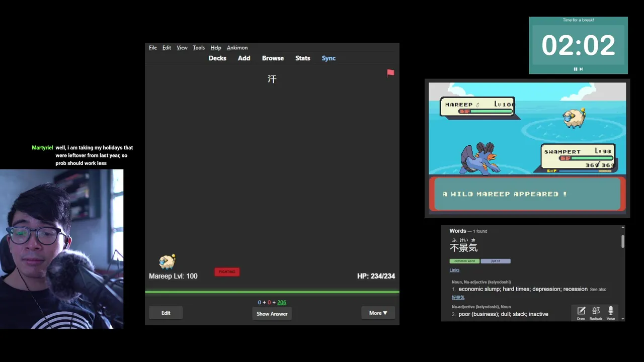Screen dimensions: 644x362
Task: Open the Help menu in Anki
Action: click(x=216, y=48)
